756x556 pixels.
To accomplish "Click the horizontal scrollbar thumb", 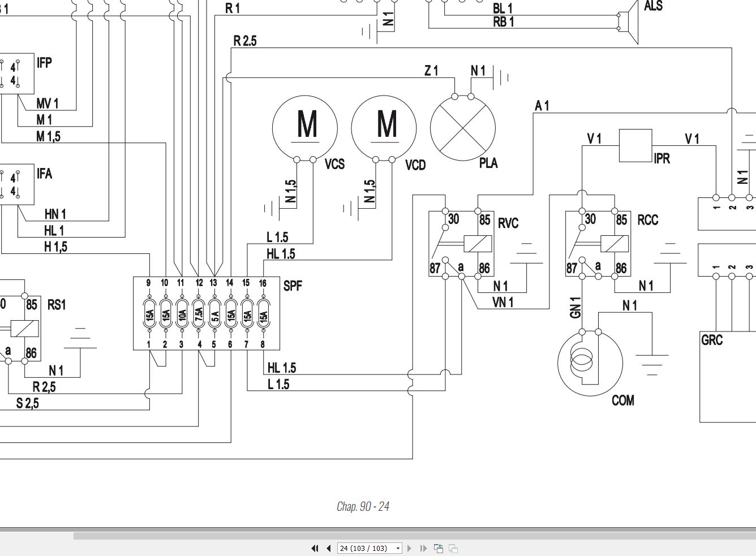I will point(414,535).
